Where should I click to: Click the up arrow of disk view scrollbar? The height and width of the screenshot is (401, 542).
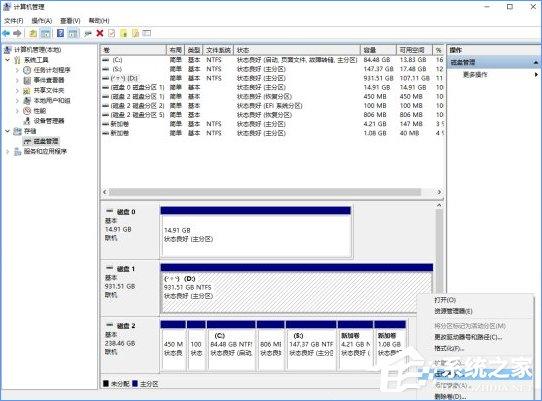coord(439,205)
